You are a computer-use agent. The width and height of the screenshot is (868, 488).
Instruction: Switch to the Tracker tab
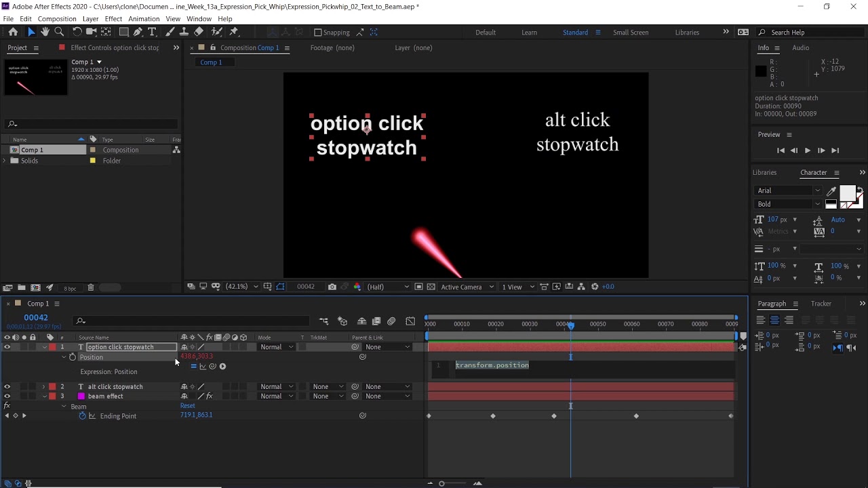[x=821, y=304]
